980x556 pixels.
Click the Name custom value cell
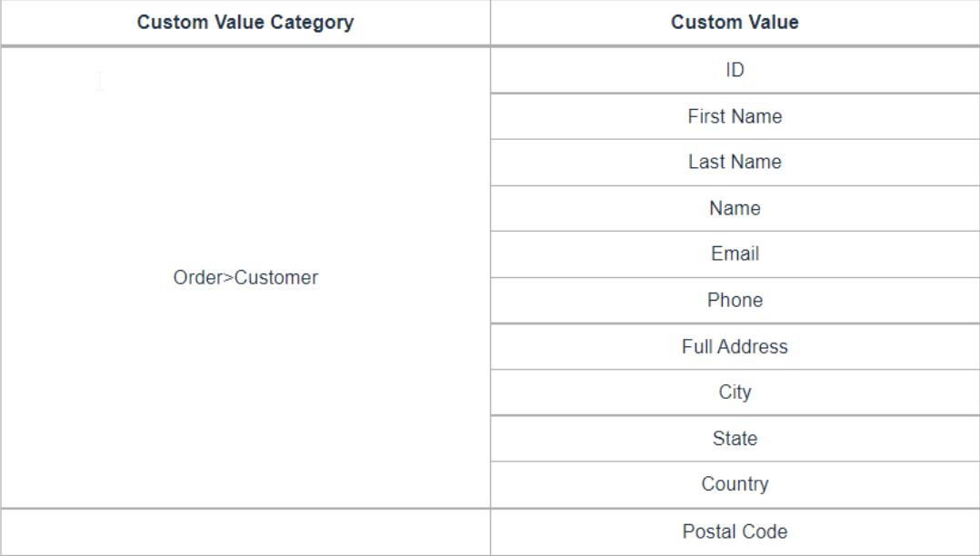click(735, 209)
